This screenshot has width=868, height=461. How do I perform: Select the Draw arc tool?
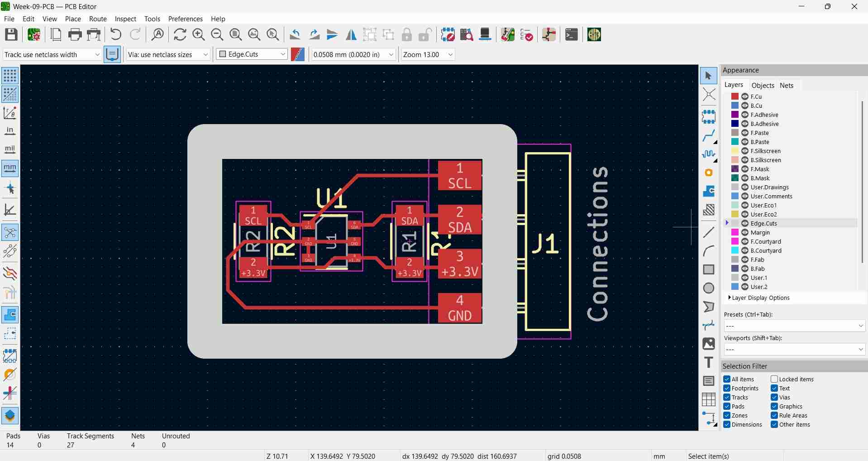[709, 251]
